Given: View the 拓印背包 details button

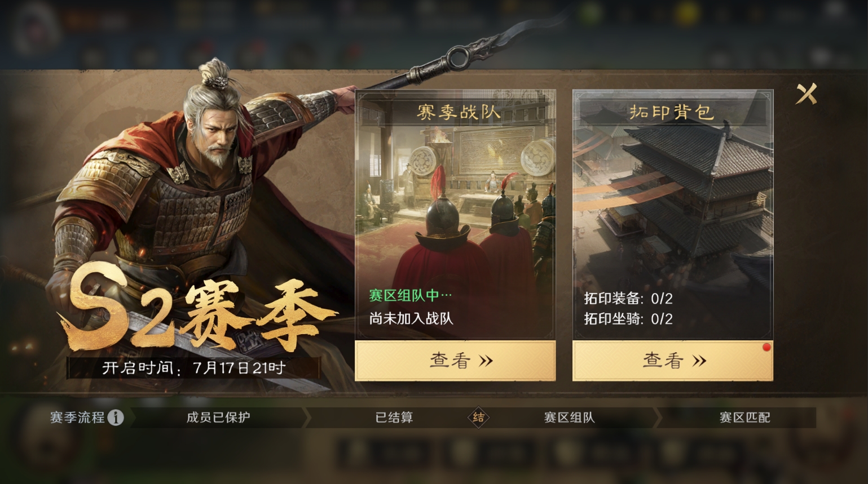Looking at the screenshot, I should tap(673, 361).
